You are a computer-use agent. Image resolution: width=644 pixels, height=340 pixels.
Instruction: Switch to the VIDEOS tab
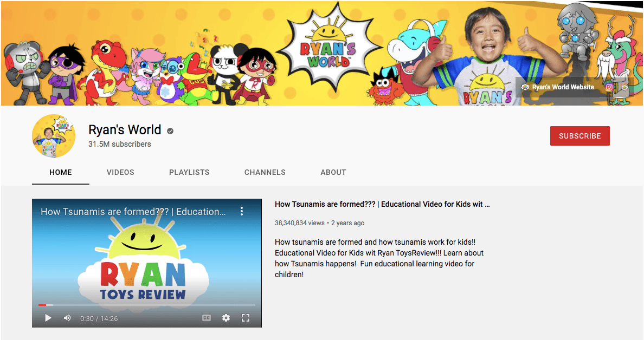120,172
